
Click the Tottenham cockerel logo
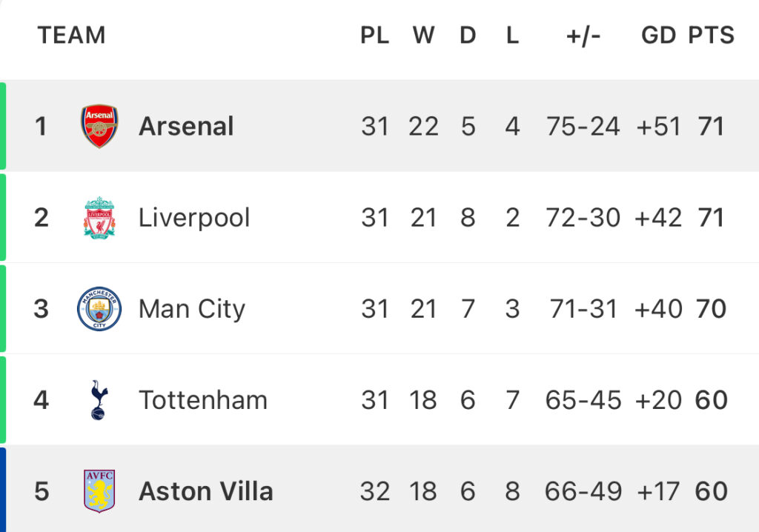point(99,400)
